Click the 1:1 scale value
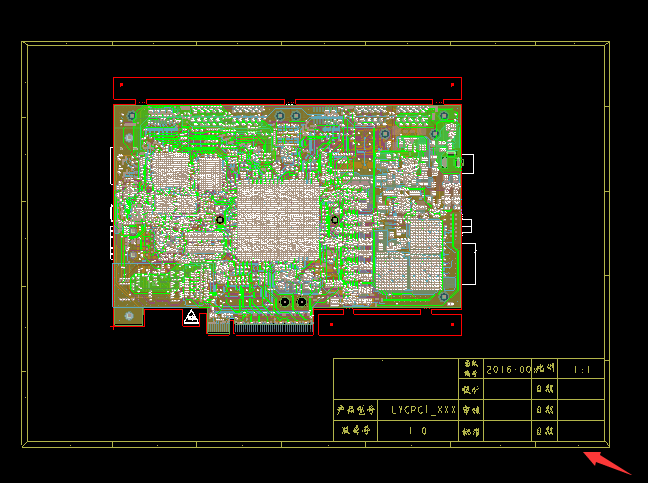The height and width of the screenshot is (483, 652). tap(582, 370)
